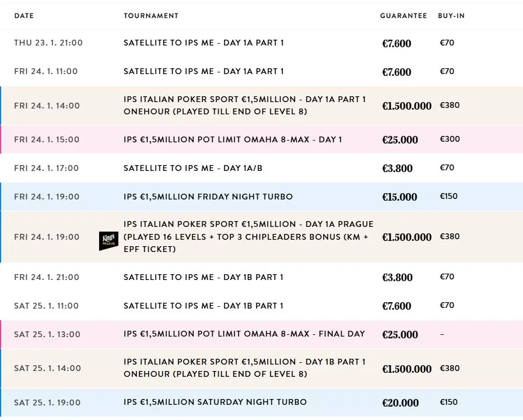Click the Date column header

point(24,16)
